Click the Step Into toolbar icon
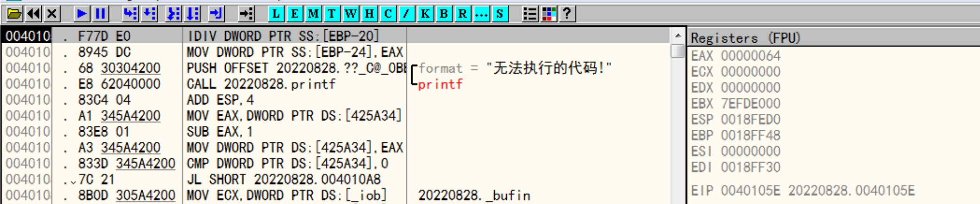 coord(130,14)
